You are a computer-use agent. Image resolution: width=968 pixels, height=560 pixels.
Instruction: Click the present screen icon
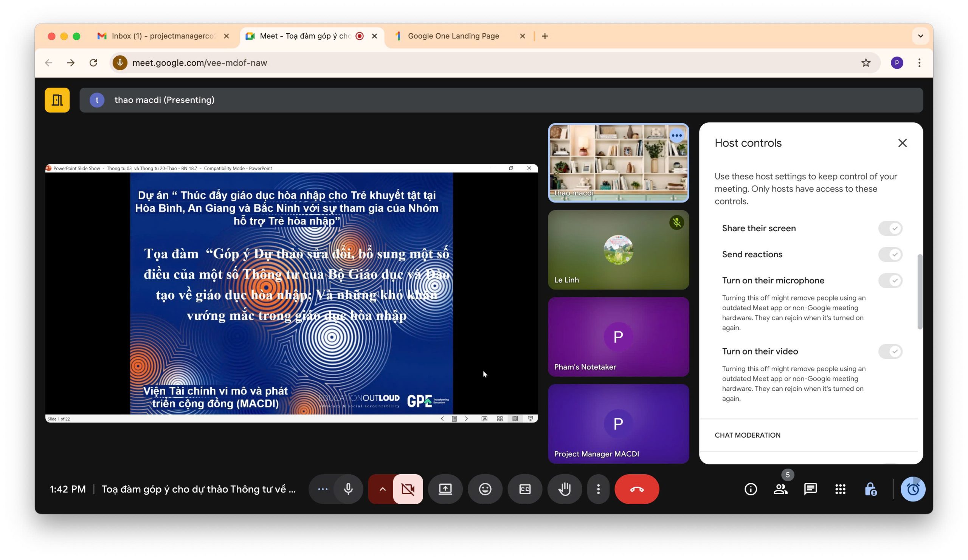coord(445,489)
